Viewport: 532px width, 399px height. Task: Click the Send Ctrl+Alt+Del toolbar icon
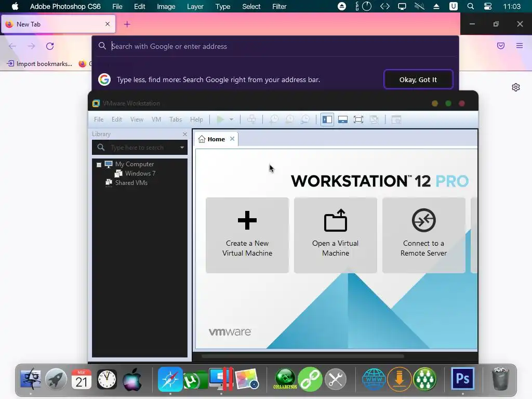[x=251, y=119]
